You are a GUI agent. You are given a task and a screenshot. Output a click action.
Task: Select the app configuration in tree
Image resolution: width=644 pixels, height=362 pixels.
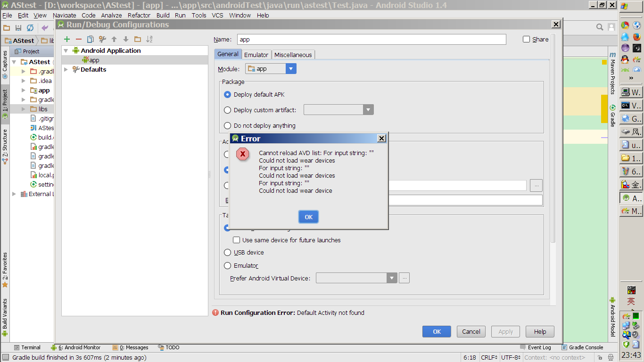click(135, 60)
